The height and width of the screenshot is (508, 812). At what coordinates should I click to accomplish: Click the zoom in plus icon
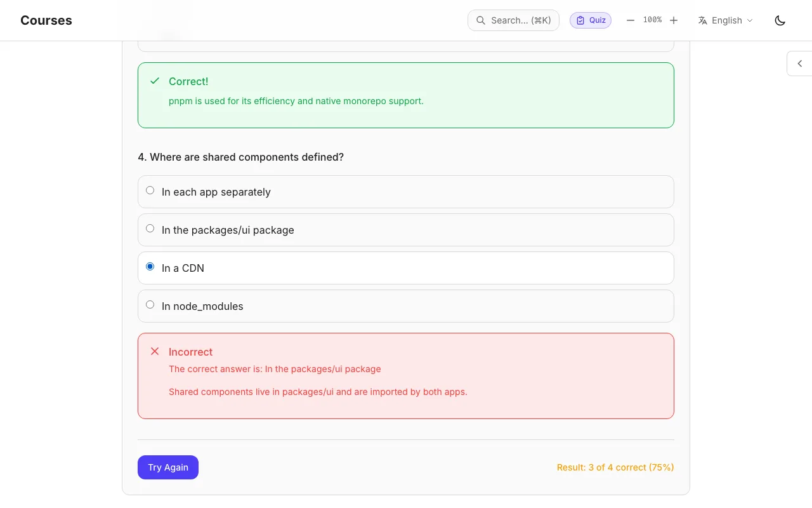pos(674,20)
